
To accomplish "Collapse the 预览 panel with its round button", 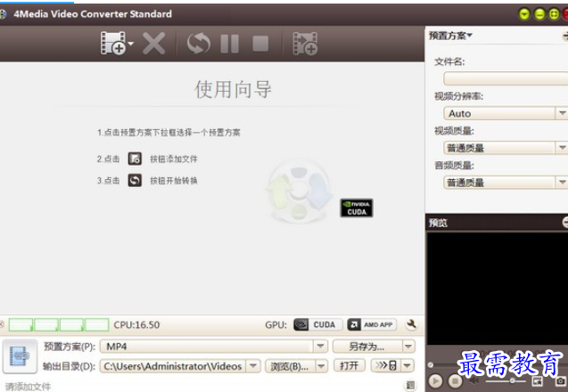I will [x=565, y=222].
